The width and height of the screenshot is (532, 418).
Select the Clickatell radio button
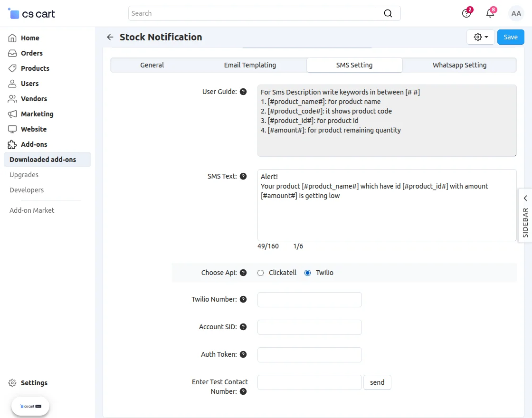pyautogui.click(x=260, y=273)
